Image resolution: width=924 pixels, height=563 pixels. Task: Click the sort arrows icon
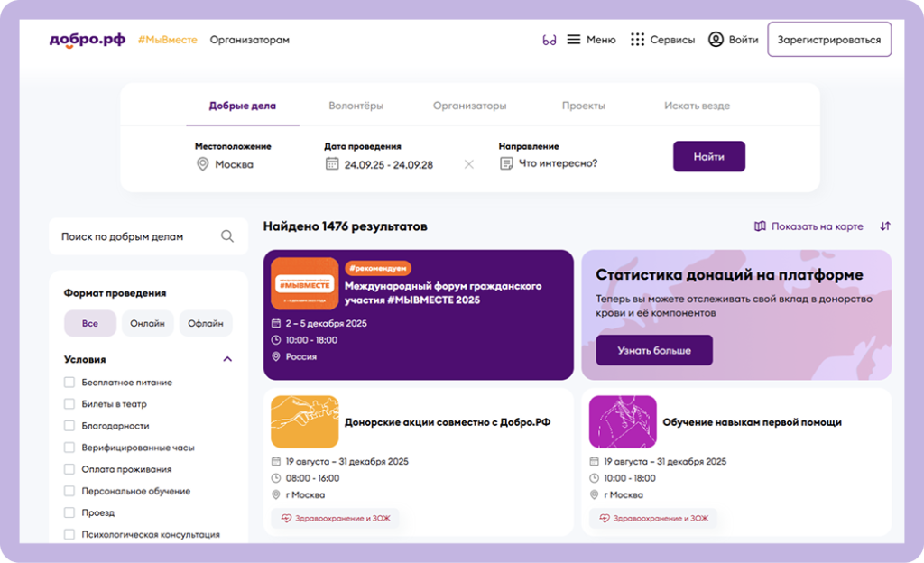click(885, 226)
